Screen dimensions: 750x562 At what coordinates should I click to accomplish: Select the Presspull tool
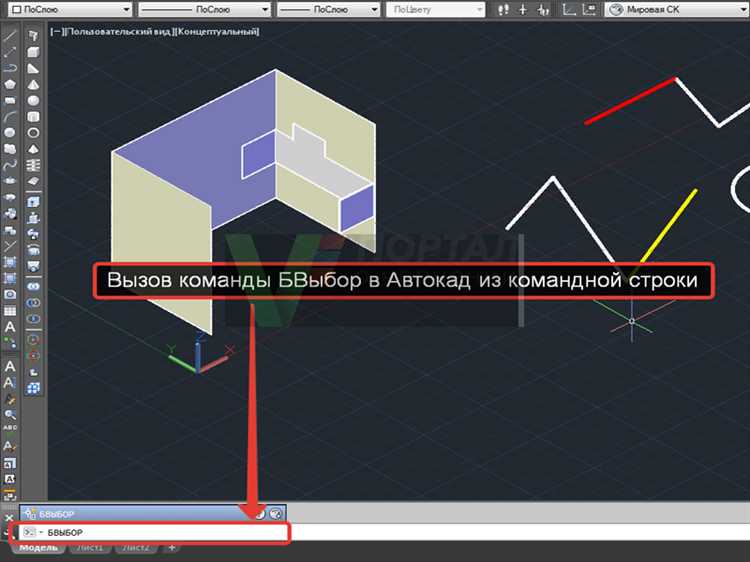33,218
